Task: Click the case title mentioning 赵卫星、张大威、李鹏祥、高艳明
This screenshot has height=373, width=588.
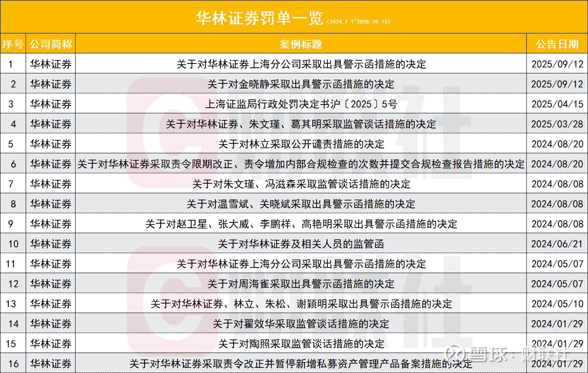Action: pyautogui.click(x=301, y=224)
